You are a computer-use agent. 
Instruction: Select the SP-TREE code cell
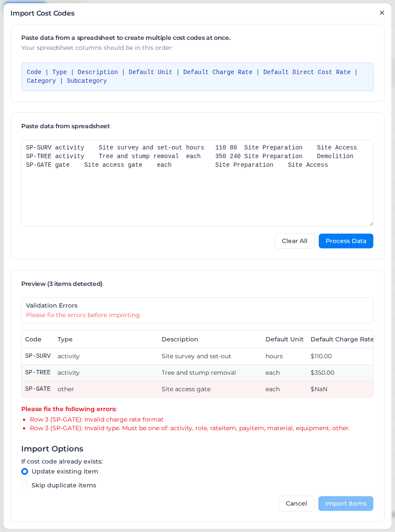tap(38, 373)
